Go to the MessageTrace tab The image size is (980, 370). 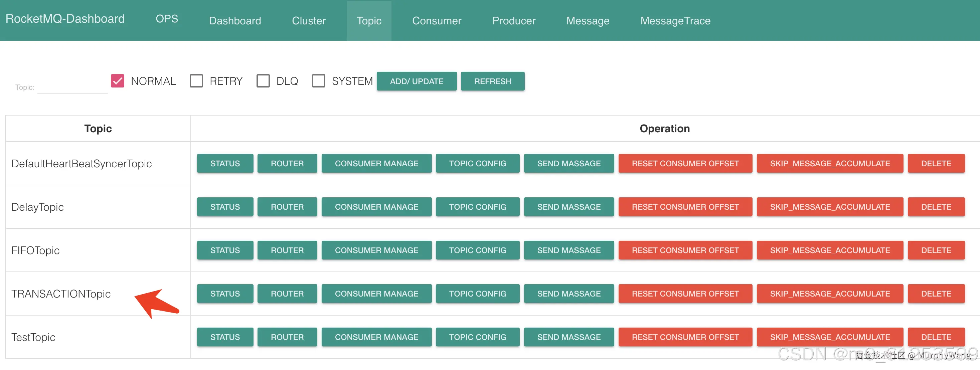675,20
